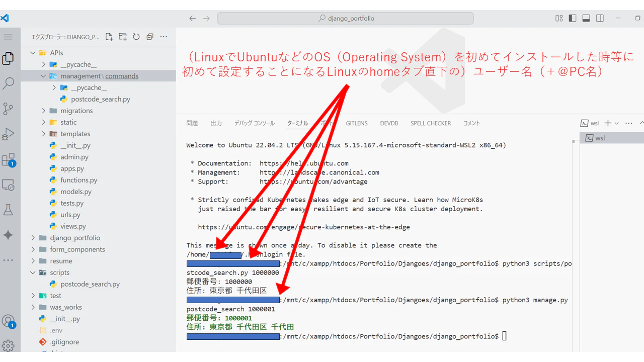Image resolution: width=644 pixels, height=362 pixels.
Task: Open the Source Control view
Action: point(8,109)
